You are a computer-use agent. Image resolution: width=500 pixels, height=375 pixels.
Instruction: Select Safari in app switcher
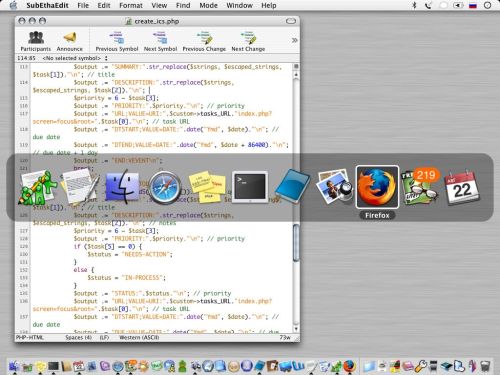coord(165,187)
